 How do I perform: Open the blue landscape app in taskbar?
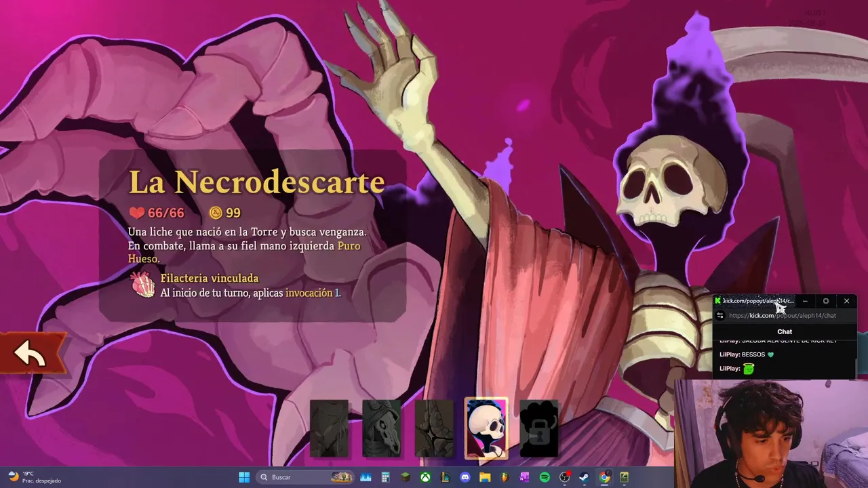[366, 477]
